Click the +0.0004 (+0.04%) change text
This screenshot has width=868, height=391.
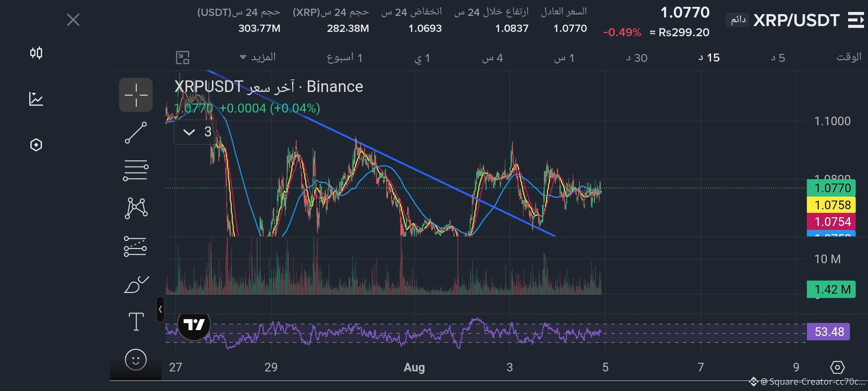(269, 108)
